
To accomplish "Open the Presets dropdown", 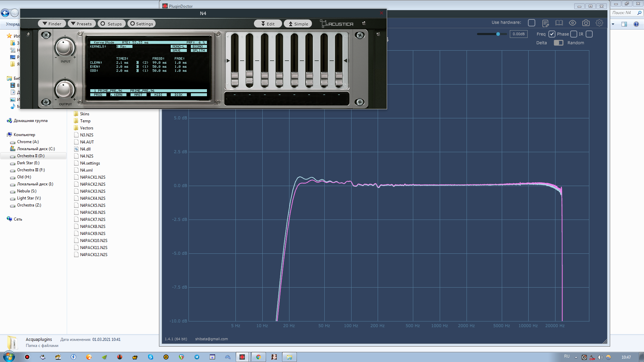I will pos(82,24).
